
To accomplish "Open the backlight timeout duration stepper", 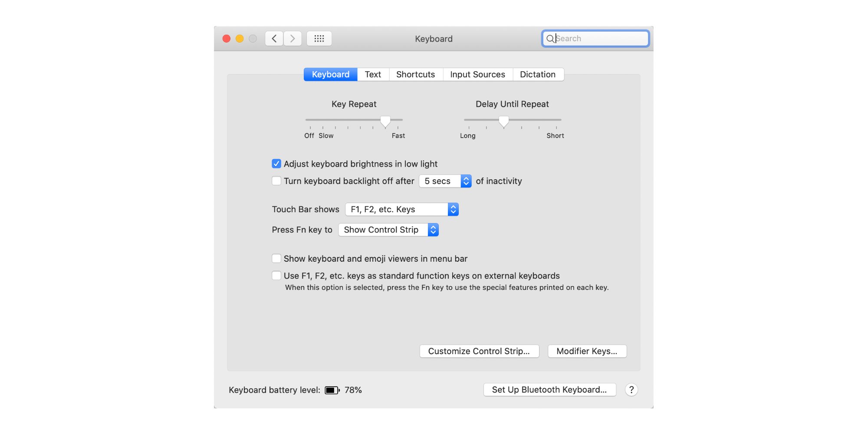I will (465, 181).
